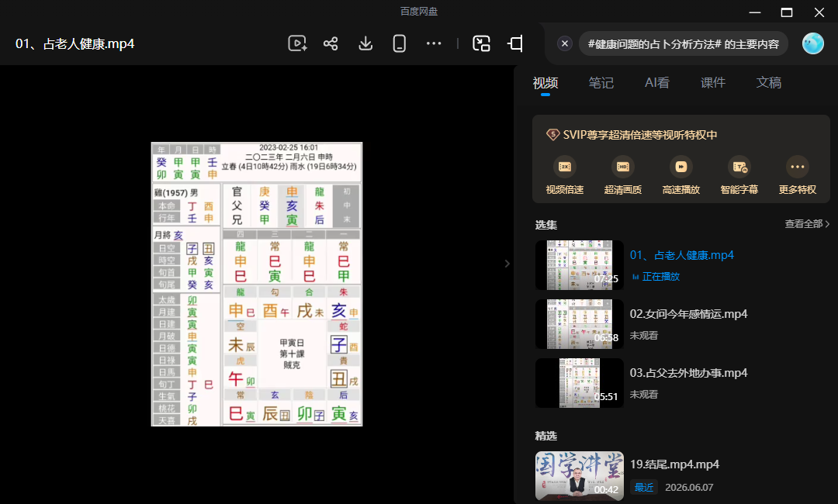Click the 智能字幕 smart subtitle icon
This screenshot has height=504, width=838.
pyautogui.click(x=739, y=167)
